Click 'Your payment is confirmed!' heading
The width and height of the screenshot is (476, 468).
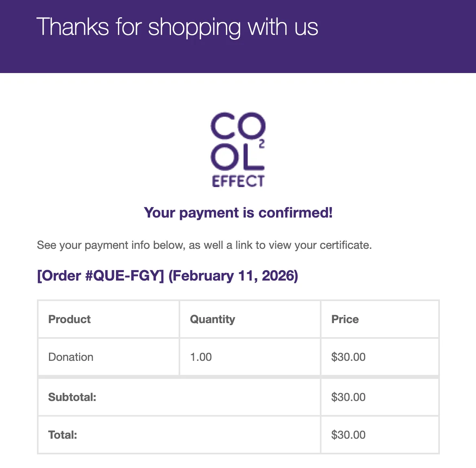click(x=238, y=213)
